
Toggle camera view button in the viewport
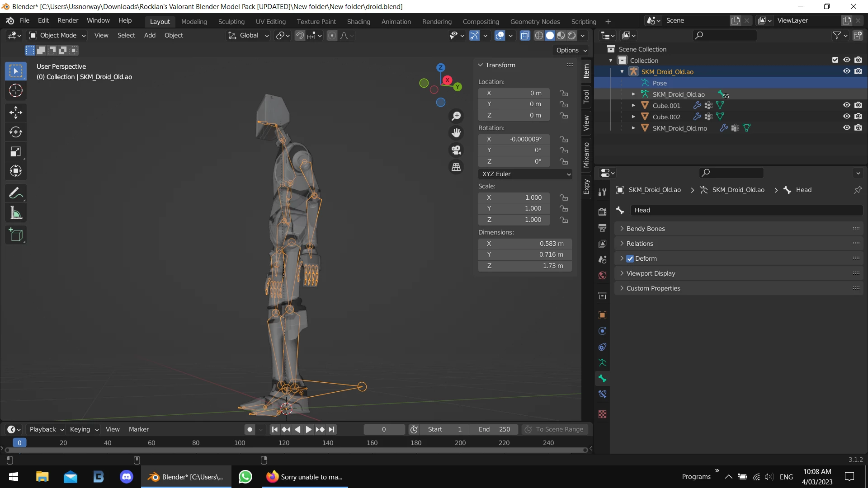pos(456,150)
